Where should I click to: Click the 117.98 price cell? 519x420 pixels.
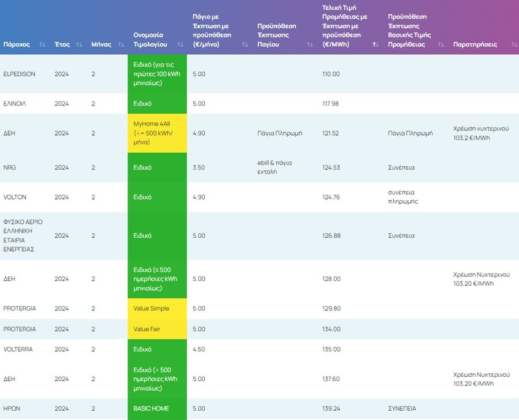click(330, 104)
